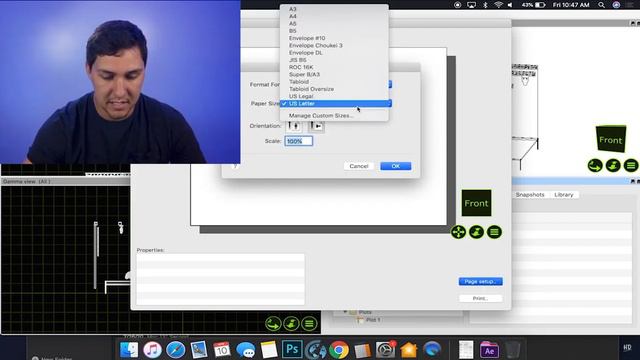Image resolution: width=640 pixels, height=360 pixels.
Task: Confirm page setup with OK
Action: click(396, 166)
